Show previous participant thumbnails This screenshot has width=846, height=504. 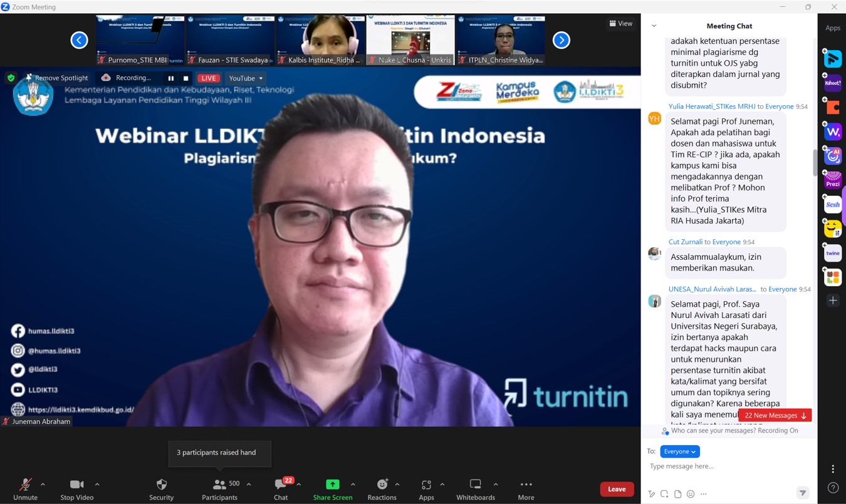pyautogui.click(x=79, y=40)
